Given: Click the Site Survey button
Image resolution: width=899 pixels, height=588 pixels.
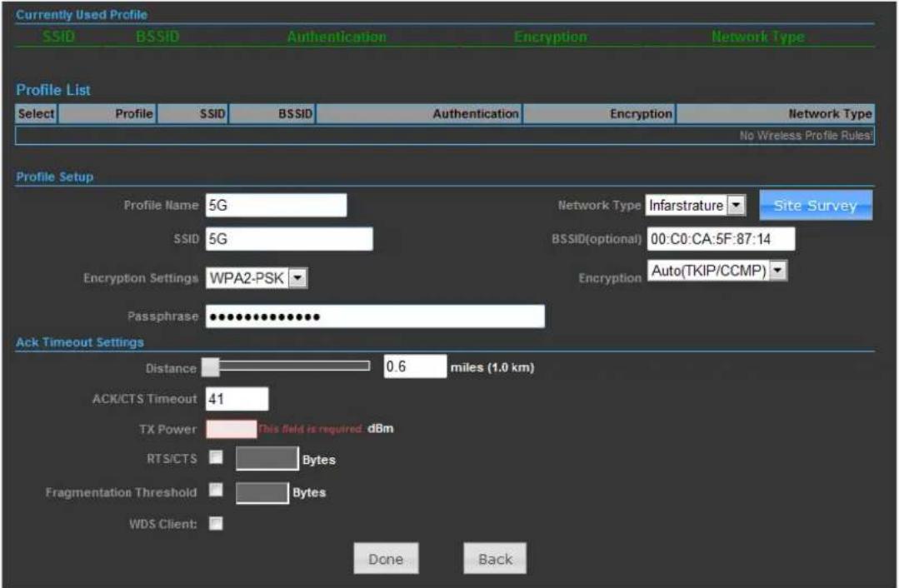Looking at the screenshot, I should pyautogui.click(x=816, y=205).
